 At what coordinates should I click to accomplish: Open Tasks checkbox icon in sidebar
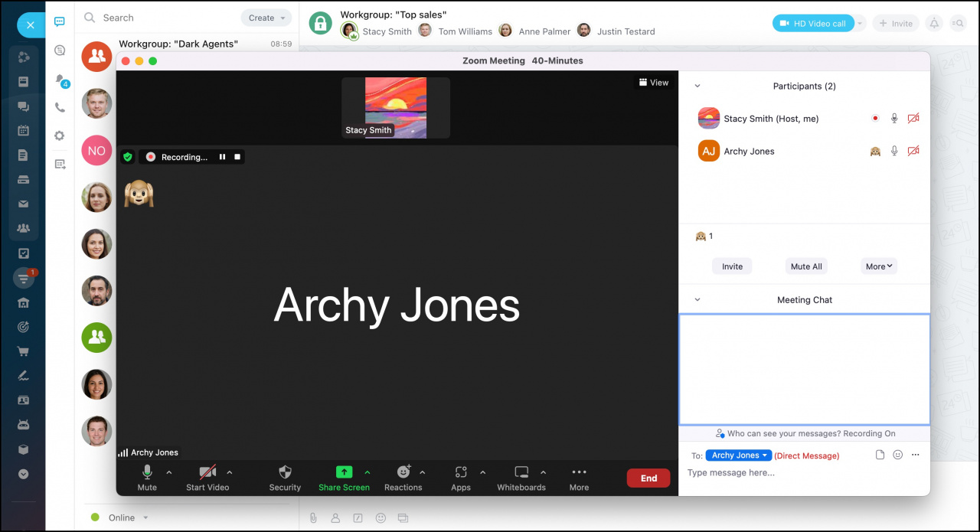pyautogui.click(x=23, y=253)
